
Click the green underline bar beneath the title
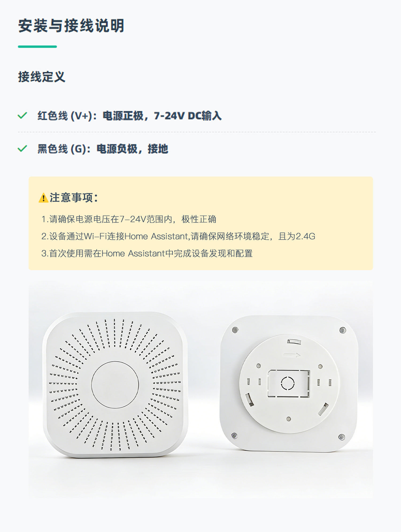37,47
